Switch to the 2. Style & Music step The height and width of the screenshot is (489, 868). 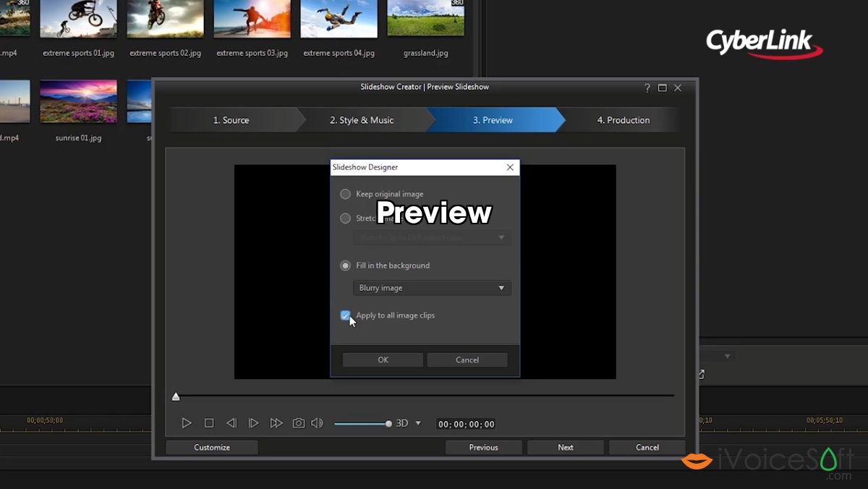362,120
